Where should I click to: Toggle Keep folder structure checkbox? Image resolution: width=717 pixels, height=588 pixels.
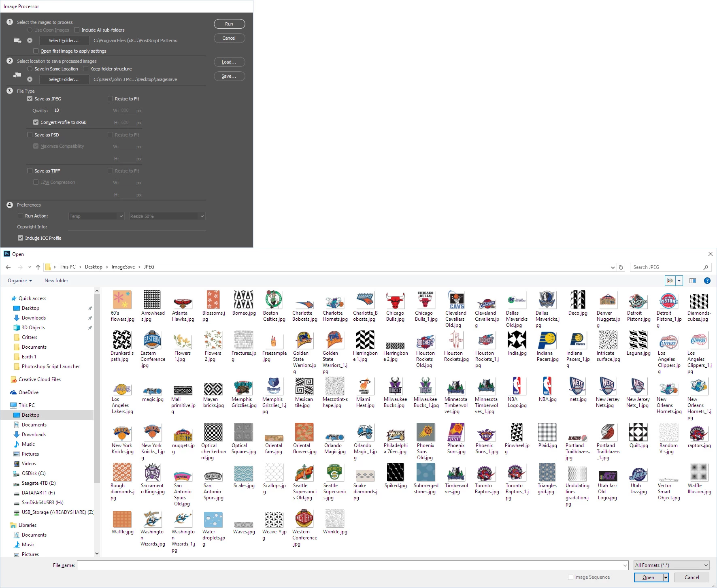click(x=86, y=69)
